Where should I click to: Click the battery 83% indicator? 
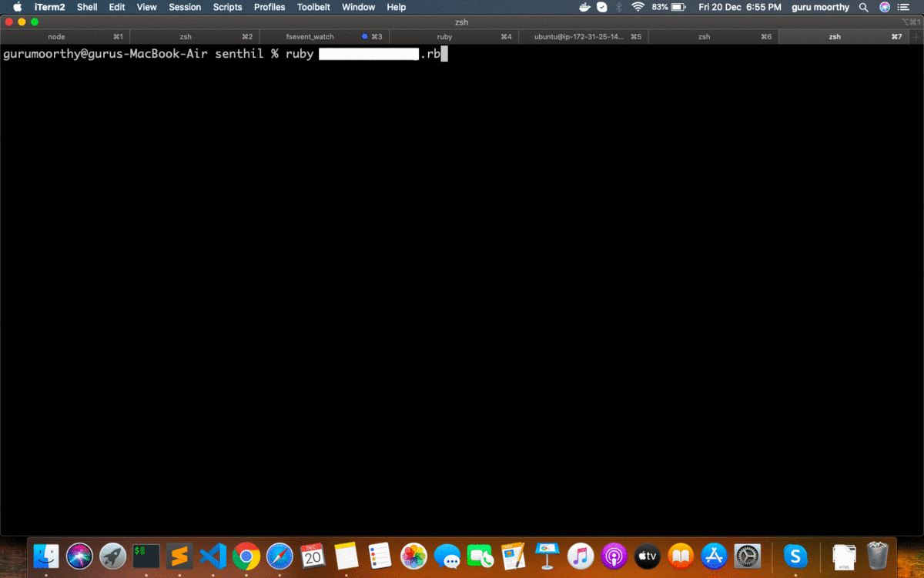coord(668,7)
